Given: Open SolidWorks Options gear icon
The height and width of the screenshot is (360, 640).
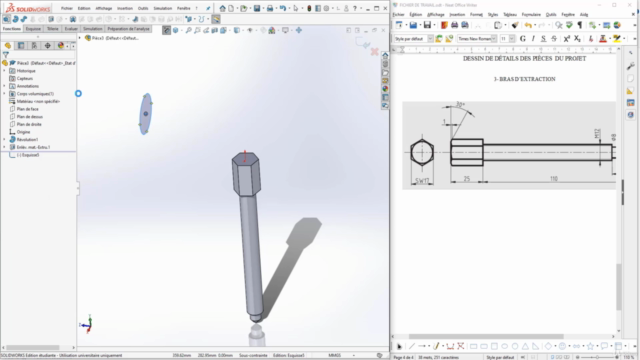Looking at the screenshot, I should (326, 8).
